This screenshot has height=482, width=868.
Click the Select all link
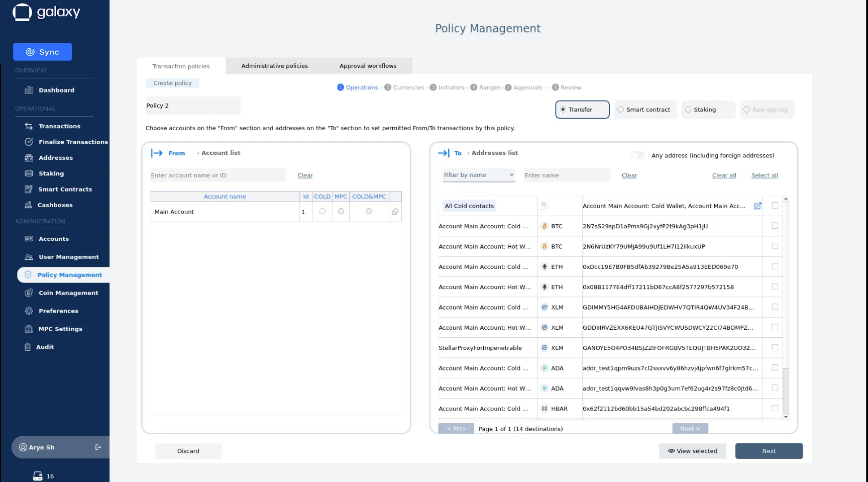tap(765, 175)
